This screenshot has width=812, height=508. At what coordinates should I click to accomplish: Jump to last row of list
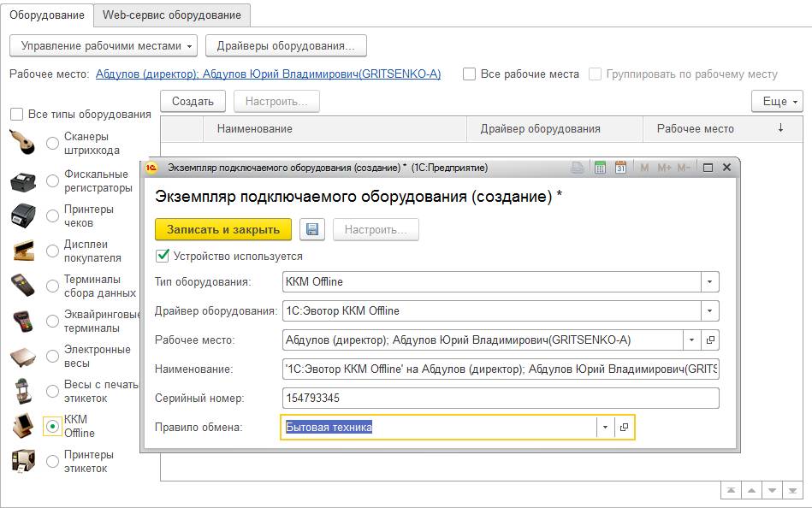click(792, 490)
